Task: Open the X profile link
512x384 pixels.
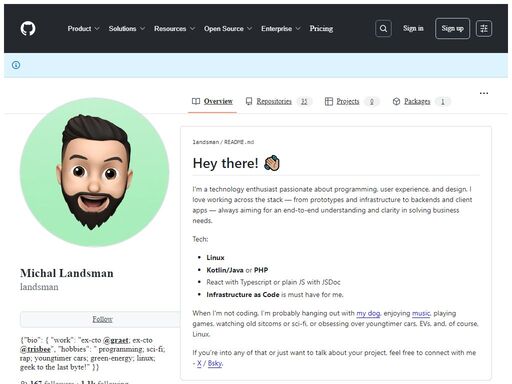Action: 199,363
